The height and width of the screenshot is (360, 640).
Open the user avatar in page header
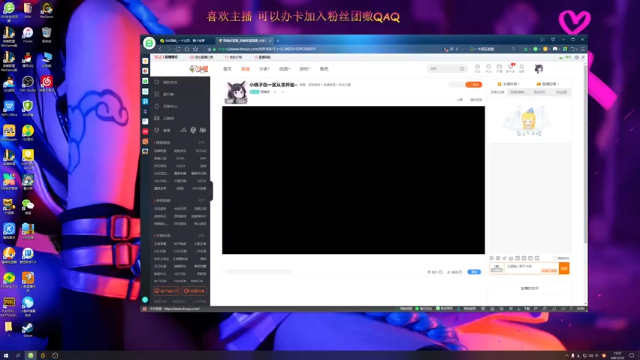click(x=539, y=69)
